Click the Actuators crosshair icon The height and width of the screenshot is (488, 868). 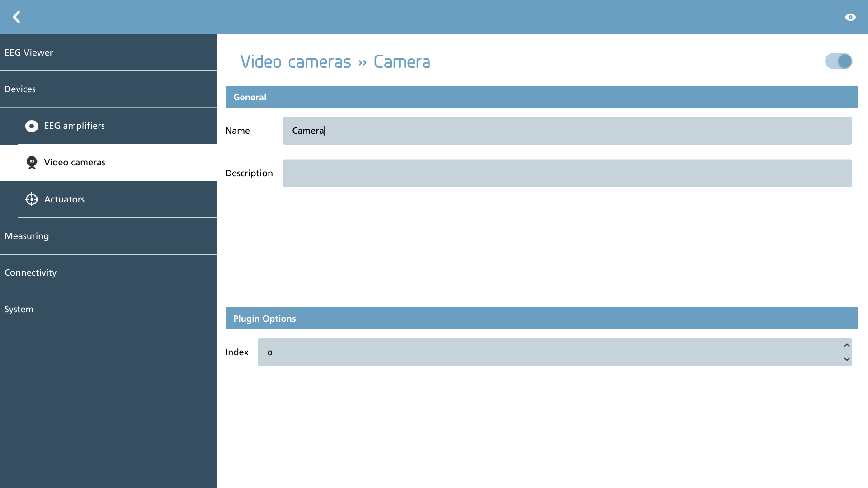(x=32, y=199)
